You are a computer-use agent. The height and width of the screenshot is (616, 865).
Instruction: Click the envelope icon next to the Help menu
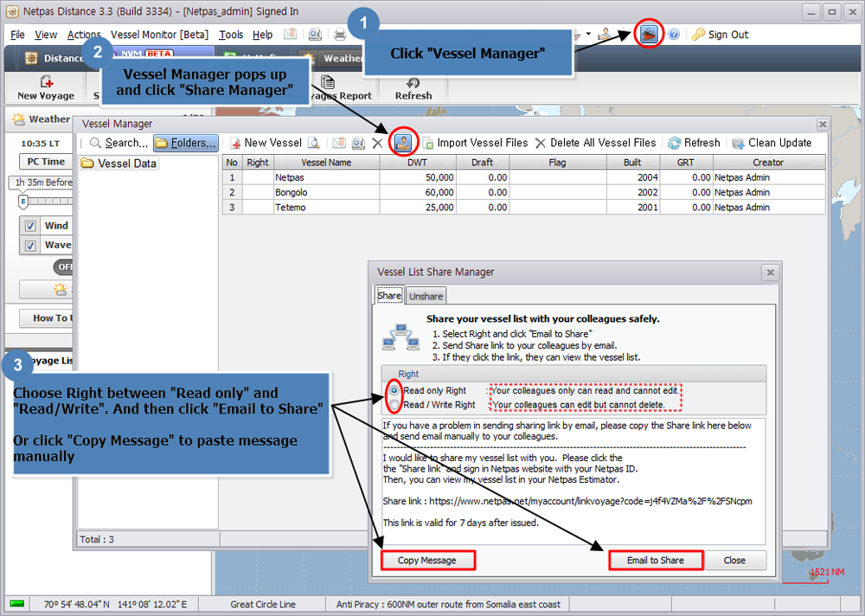[290, 35]
